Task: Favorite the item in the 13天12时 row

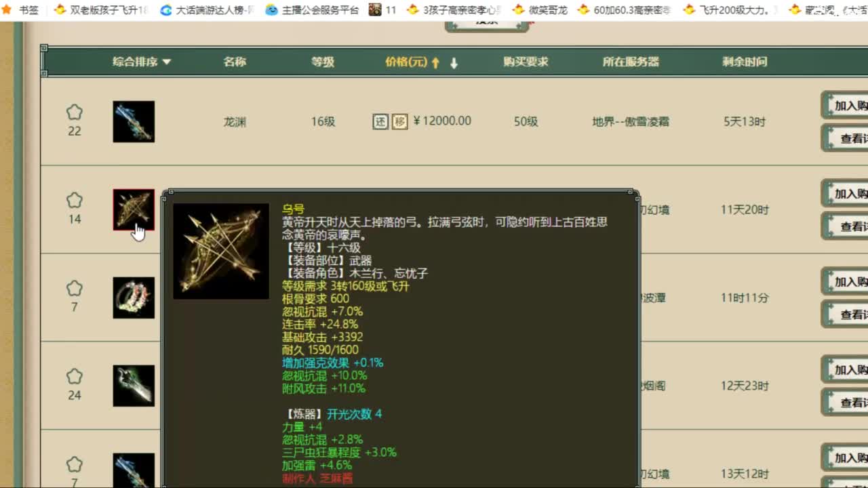Action: [x=75, y=465]
